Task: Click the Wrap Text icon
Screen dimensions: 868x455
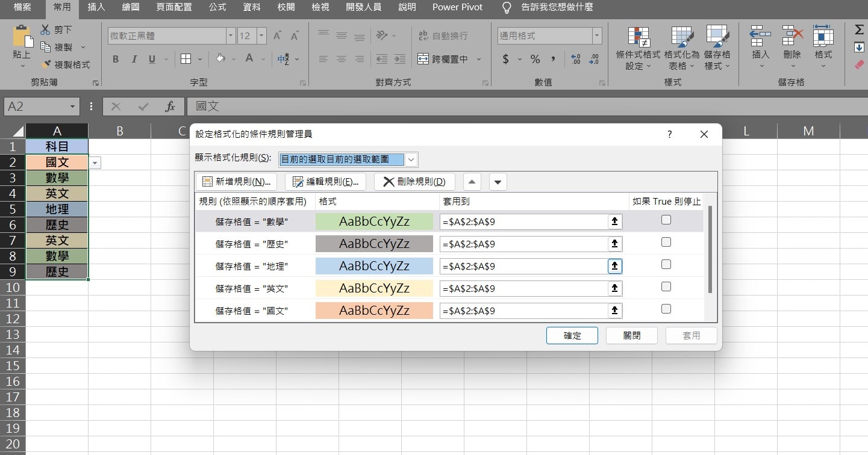Action: point(423,36)
